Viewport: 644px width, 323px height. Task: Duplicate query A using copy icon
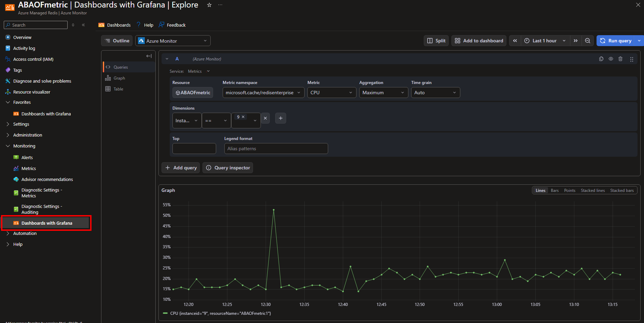tap(601, 59)
